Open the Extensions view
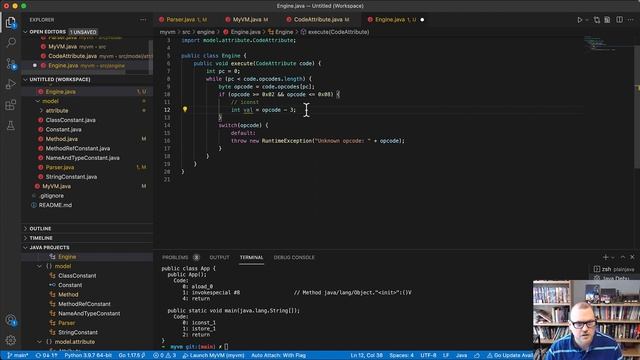640x360 pixels. [x=11, y=105]
